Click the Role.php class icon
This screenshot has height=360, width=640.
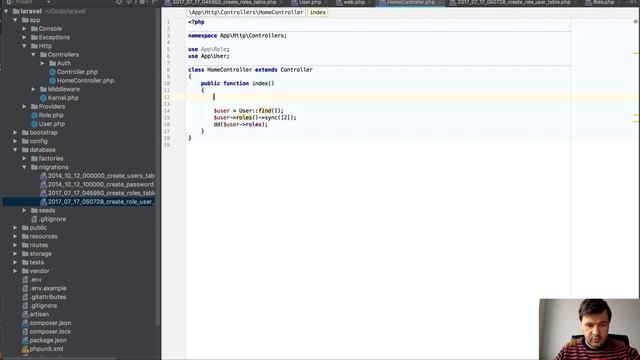coord(34,116)
